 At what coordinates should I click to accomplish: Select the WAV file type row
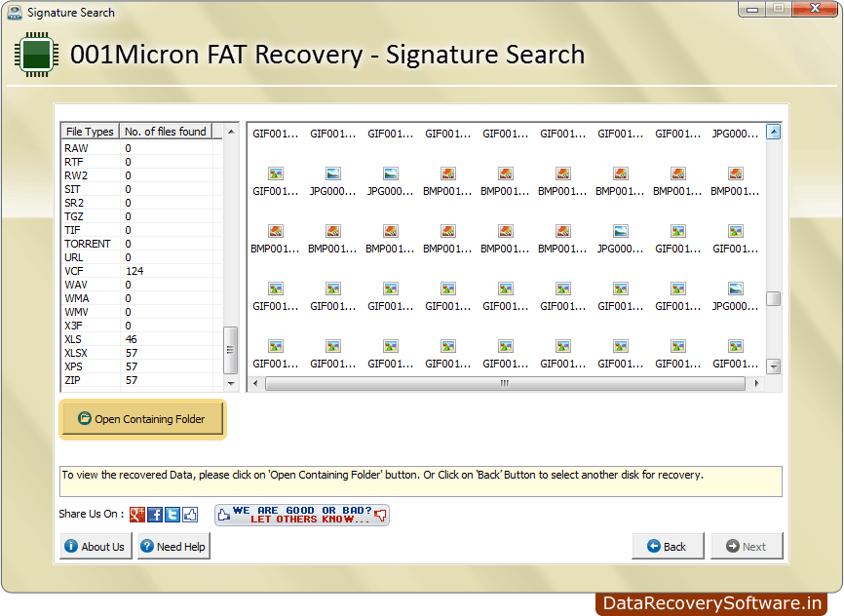click(141, 285)
